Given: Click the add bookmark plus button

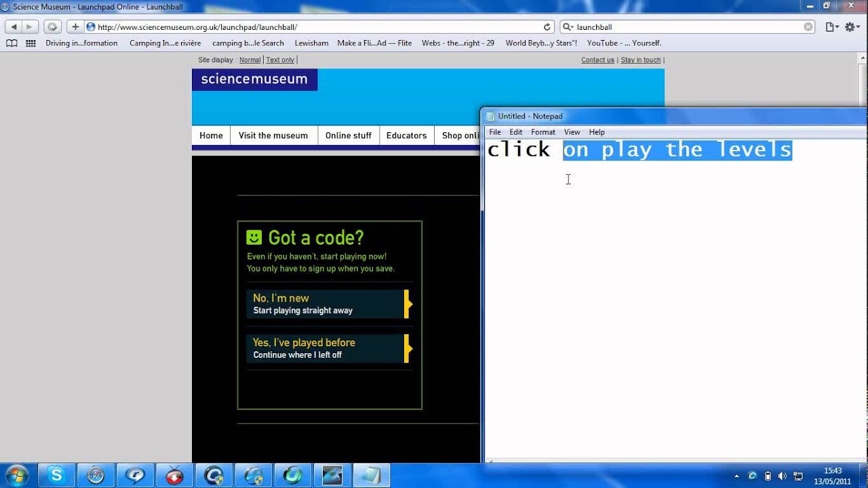Looking at the screenshot, I should (75, 27).
